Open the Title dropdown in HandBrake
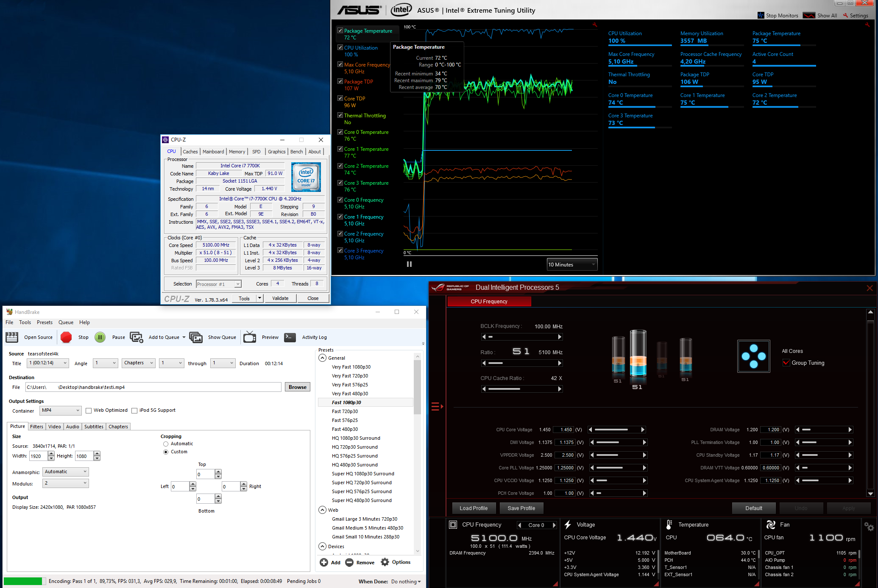878x588 pixels. [47, 363]
